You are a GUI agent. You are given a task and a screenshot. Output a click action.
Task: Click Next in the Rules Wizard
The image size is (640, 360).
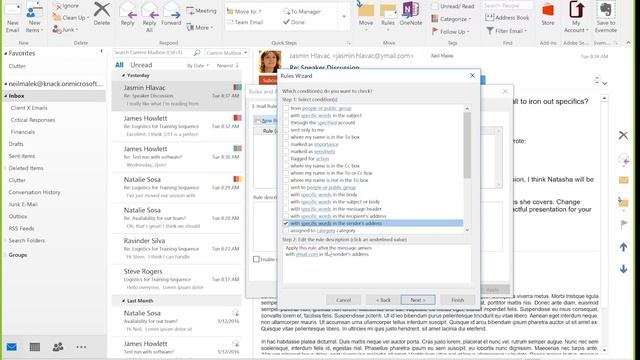tap(418, 300)
